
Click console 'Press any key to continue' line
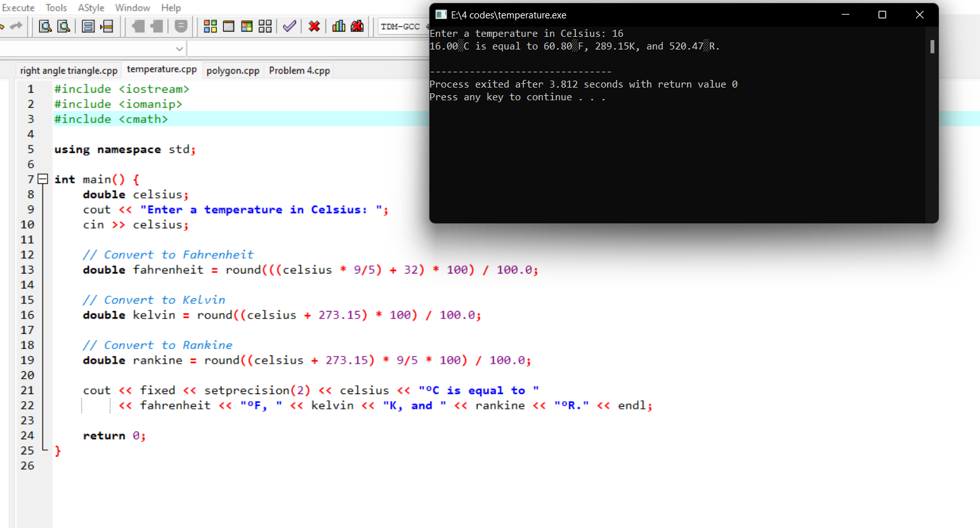pyautogui.click(x=518, y=97)
